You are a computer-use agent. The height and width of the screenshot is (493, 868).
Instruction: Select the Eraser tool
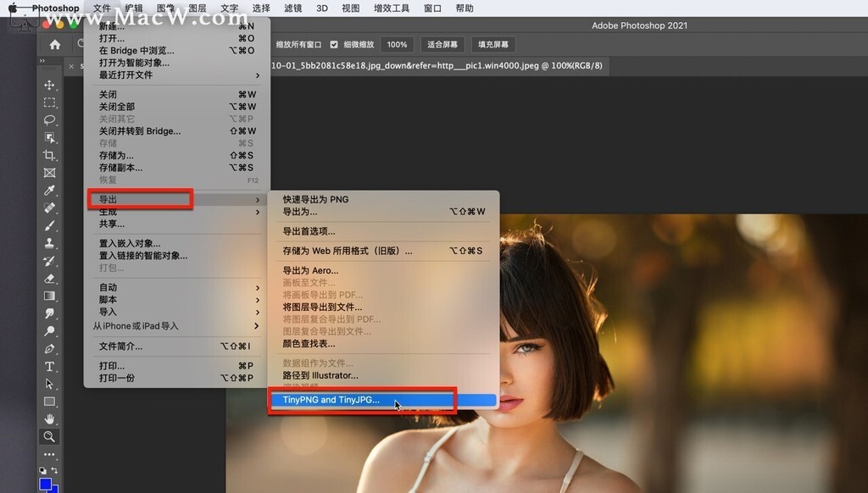point(49,279)
